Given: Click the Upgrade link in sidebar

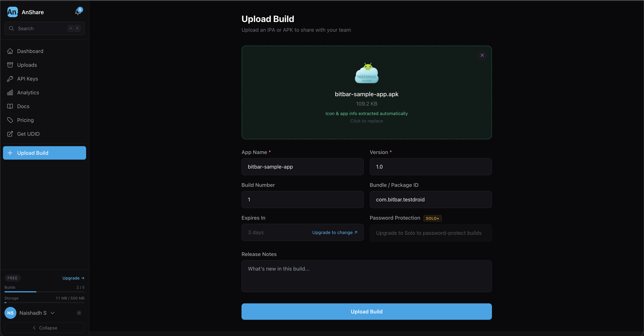Looking at the screenshot, I should 73,278.
